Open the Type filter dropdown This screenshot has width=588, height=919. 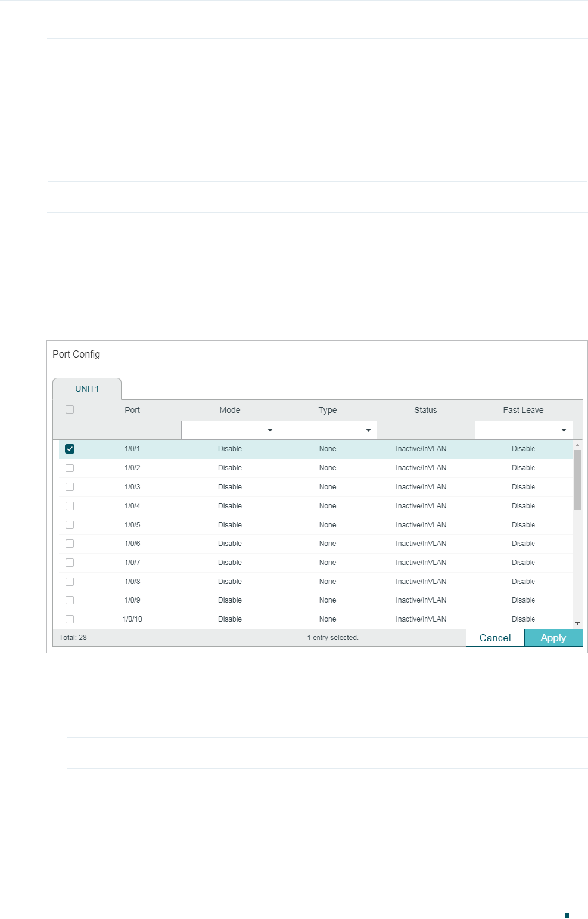click(x=328, y=430)
